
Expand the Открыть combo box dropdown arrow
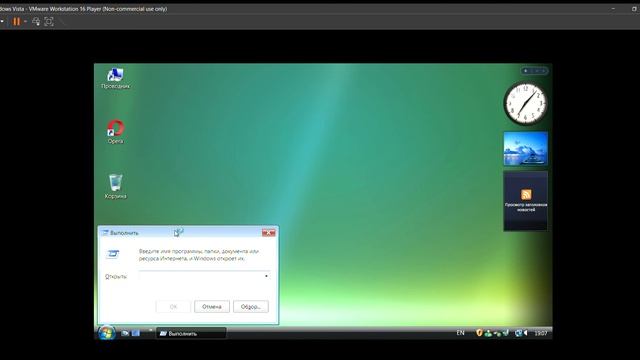(x=267, y=276)
